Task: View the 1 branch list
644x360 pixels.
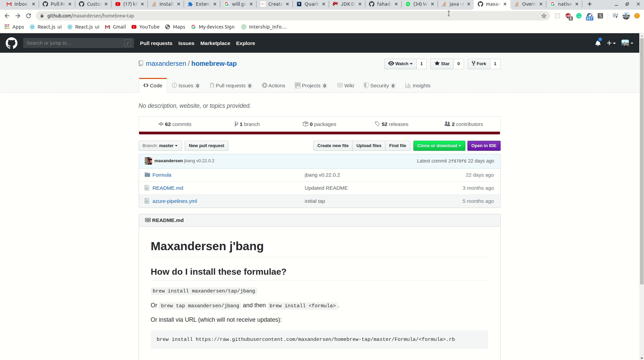Action: 247,124
